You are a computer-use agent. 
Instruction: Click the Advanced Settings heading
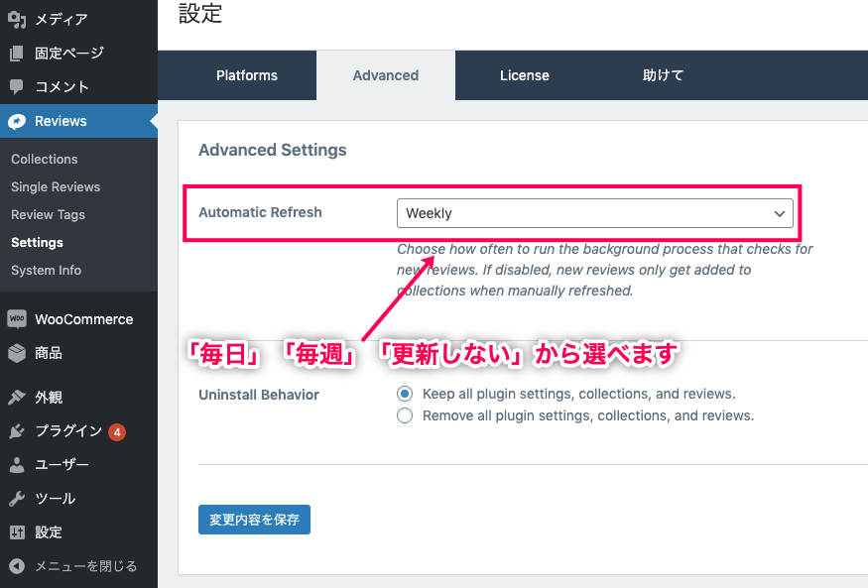(273, 150)
